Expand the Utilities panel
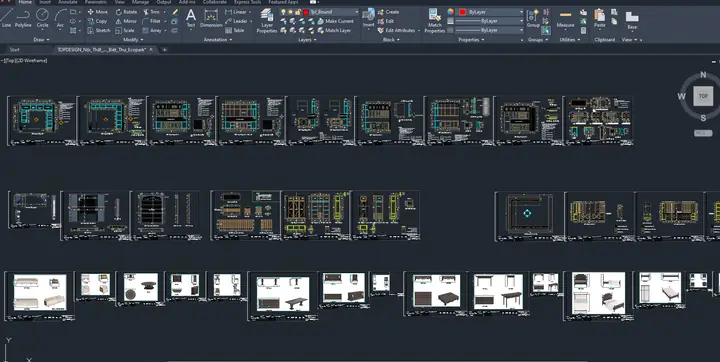720x362 pixels. coord(569,40)
